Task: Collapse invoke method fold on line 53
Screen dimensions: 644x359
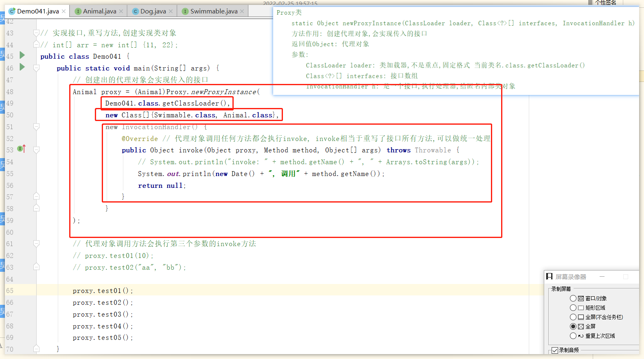Action: point(36,150)
